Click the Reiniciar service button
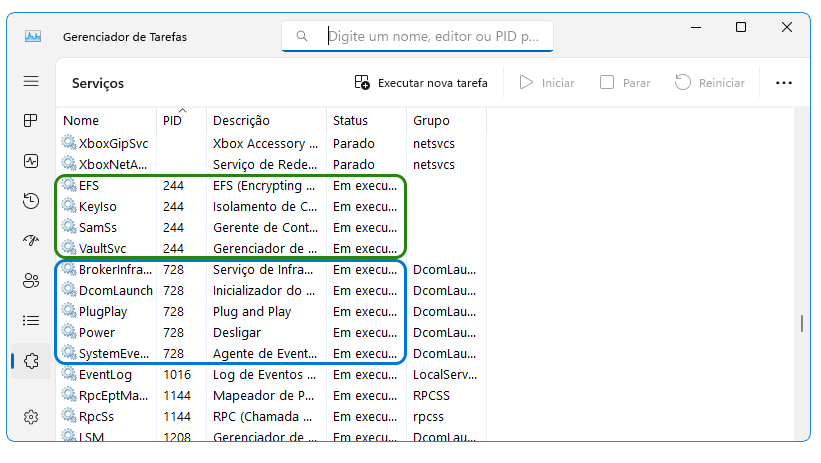The image size is (821, 463). click(x=710, y=83)
